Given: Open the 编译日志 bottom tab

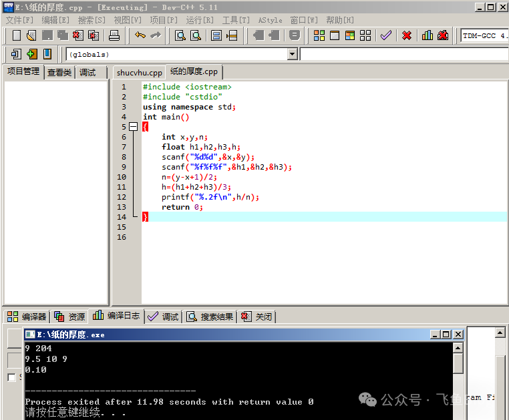Looking at the screenshot, I should 116,315.
